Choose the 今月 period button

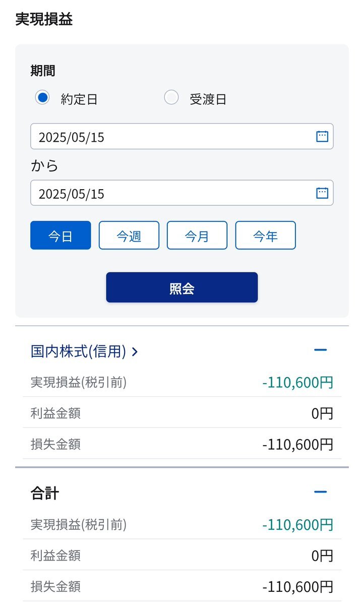(197, 235)
